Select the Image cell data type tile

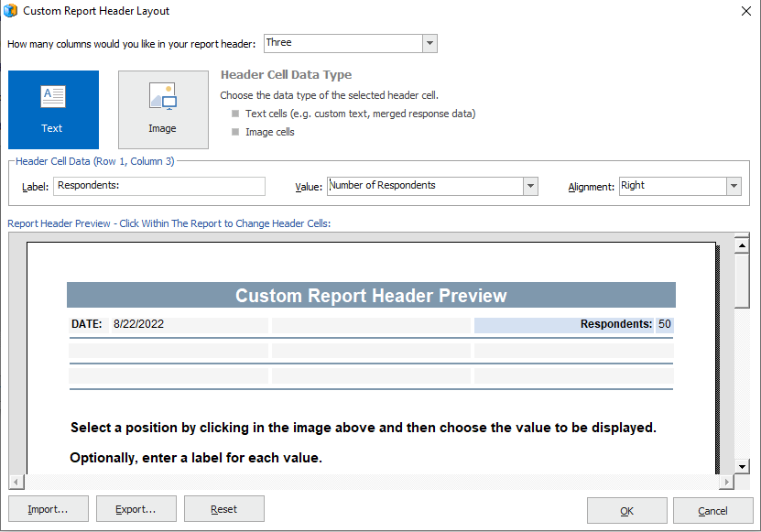point(164,110)
